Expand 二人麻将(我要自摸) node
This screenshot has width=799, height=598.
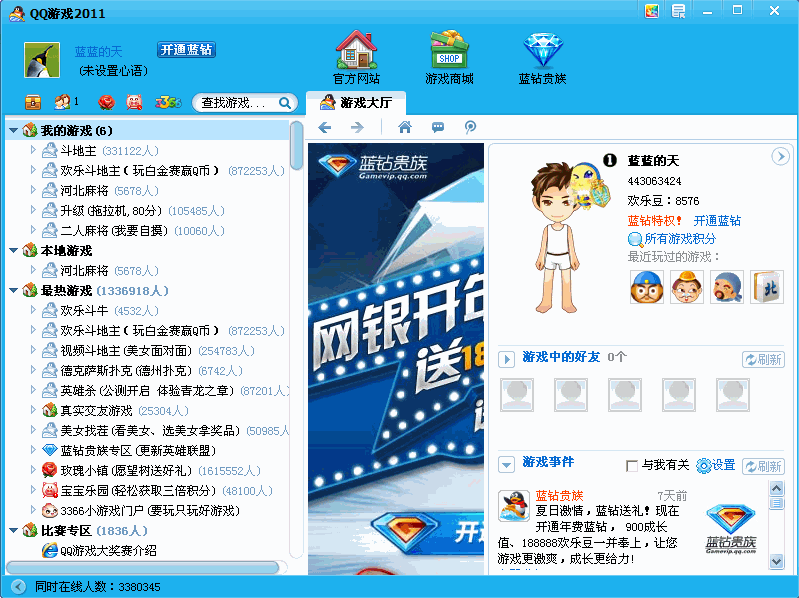point(33,230)
